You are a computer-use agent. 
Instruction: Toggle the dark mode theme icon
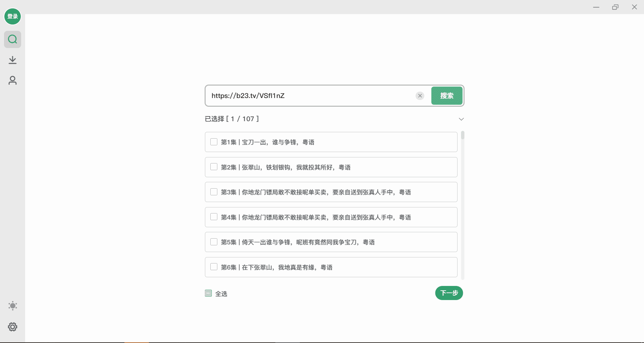coord(12,306)
